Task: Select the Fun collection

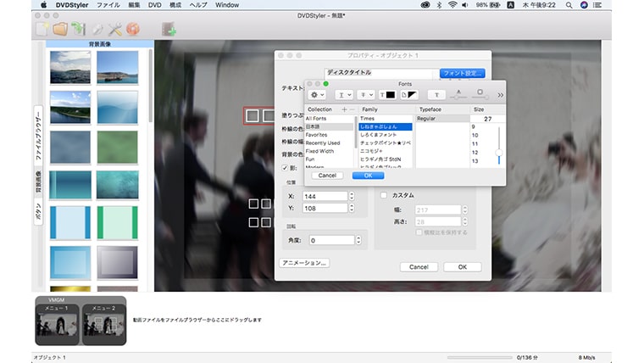Action: coord(310,159)
